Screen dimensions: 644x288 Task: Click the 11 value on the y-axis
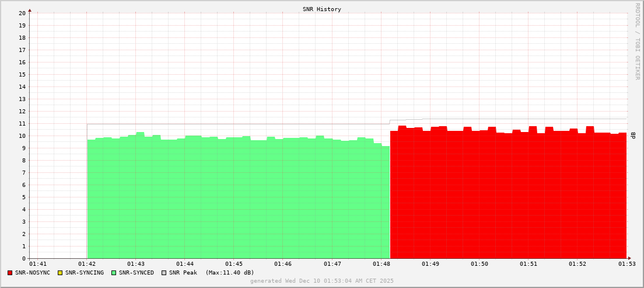pyautogui.click(x=22, y=124)
